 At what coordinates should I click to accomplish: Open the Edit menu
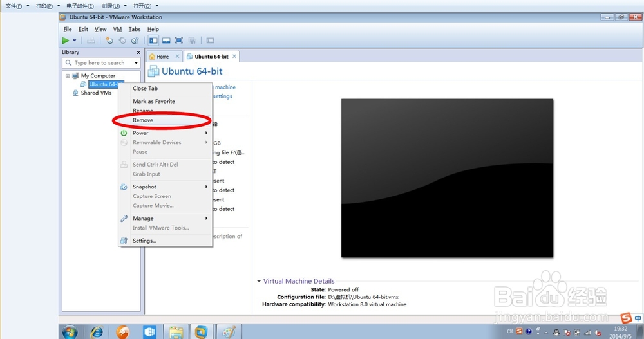pyautogui.click(x=83, y=29)
